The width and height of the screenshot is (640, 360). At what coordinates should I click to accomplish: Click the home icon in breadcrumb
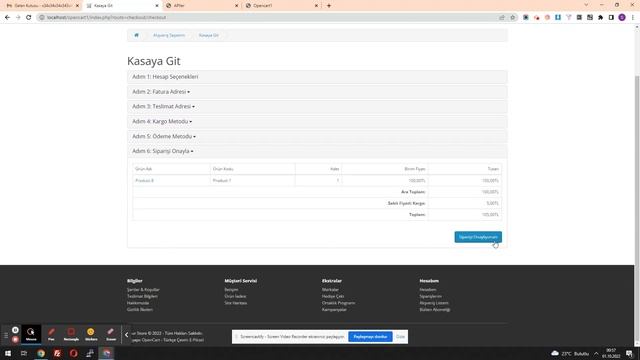(136, 35)
